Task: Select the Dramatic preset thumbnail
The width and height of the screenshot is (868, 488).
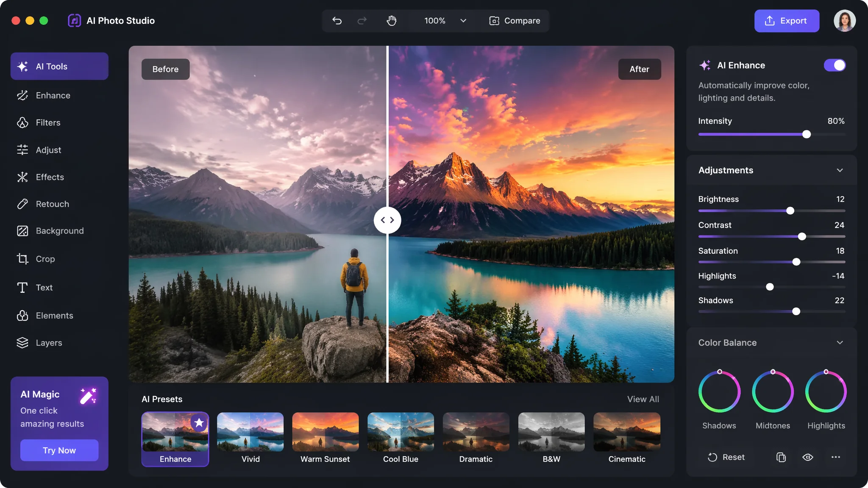Action: [476, 432]
